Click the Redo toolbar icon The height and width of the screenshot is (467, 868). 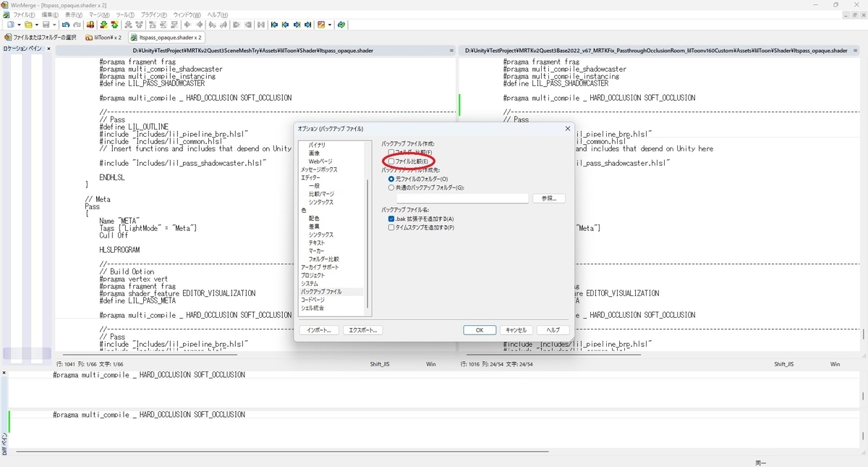coord(77,25)
